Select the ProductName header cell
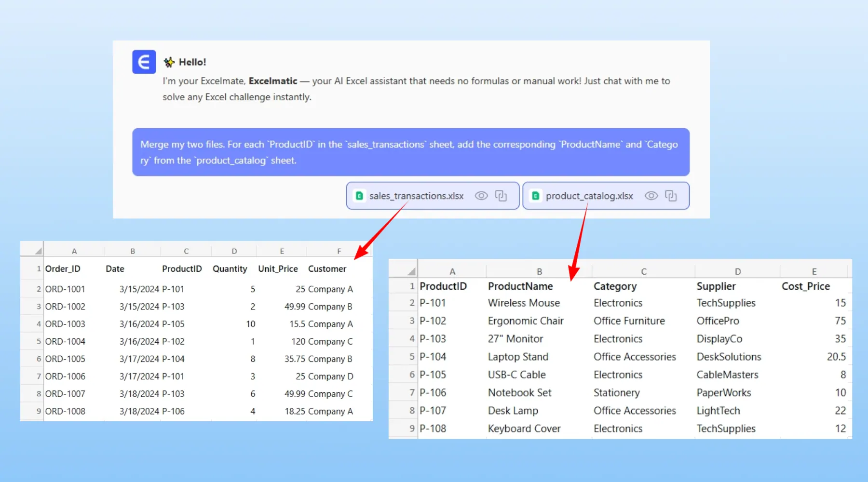 (x=520, y=286)
